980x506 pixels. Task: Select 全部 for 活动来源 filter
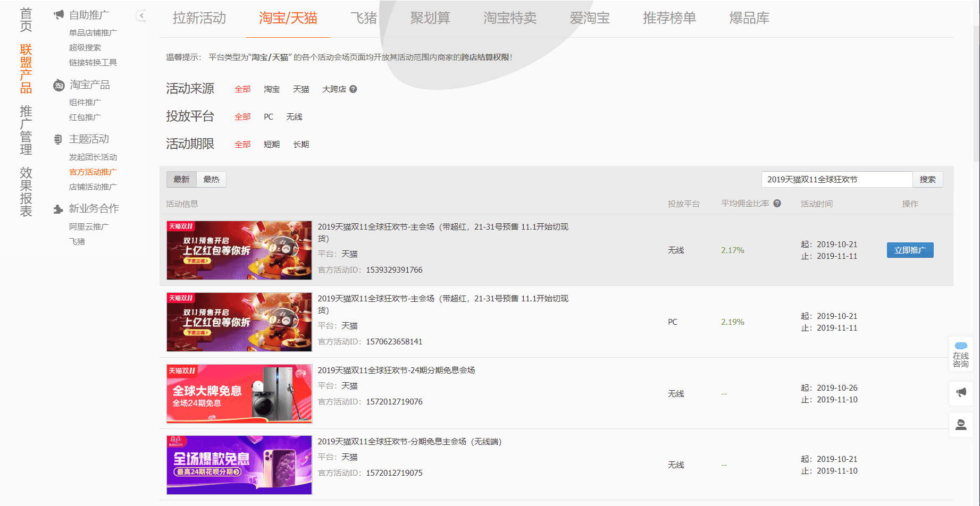tap(242, 89)
